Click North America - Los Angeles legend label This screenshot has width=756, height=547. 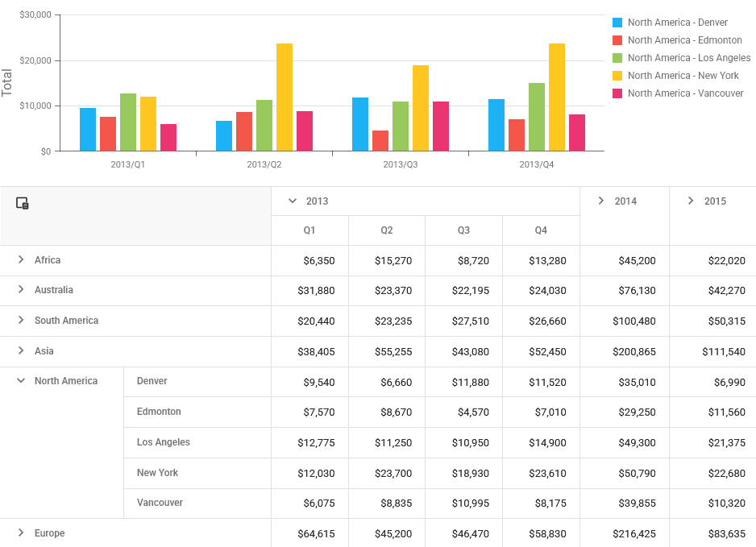(x=689, y=58)
